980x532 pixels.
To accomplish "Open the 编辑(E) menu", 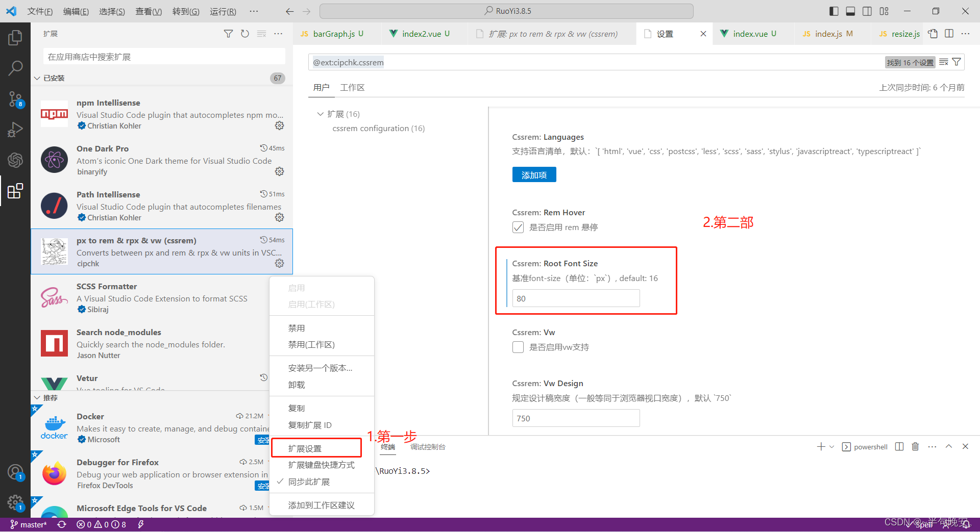I will tap(76, 11).
